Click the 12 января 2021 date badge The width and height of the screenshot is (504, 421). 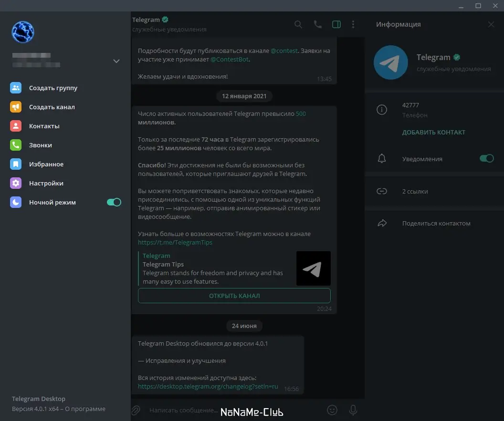[x=244, y=96]
